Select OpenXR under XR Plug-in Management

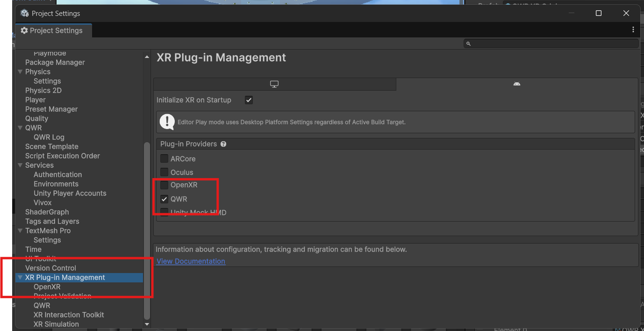[47, 287]
